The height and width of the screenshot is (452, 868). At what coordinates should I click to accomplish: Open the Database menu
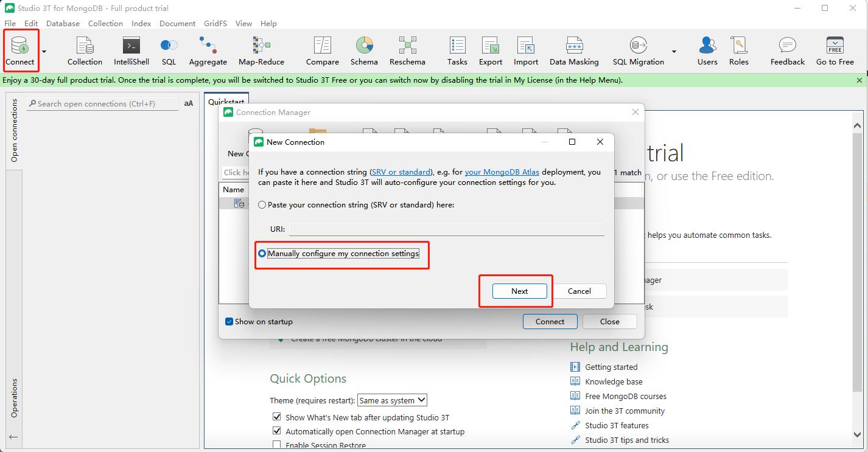pyautogui.click(x=63, y=24)
